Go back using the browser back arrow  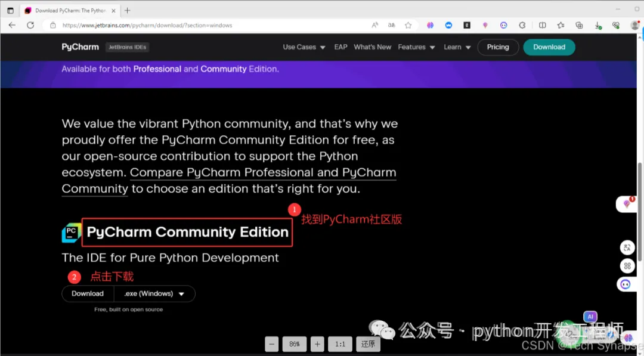pyautogui.click(x=12, y=25)
